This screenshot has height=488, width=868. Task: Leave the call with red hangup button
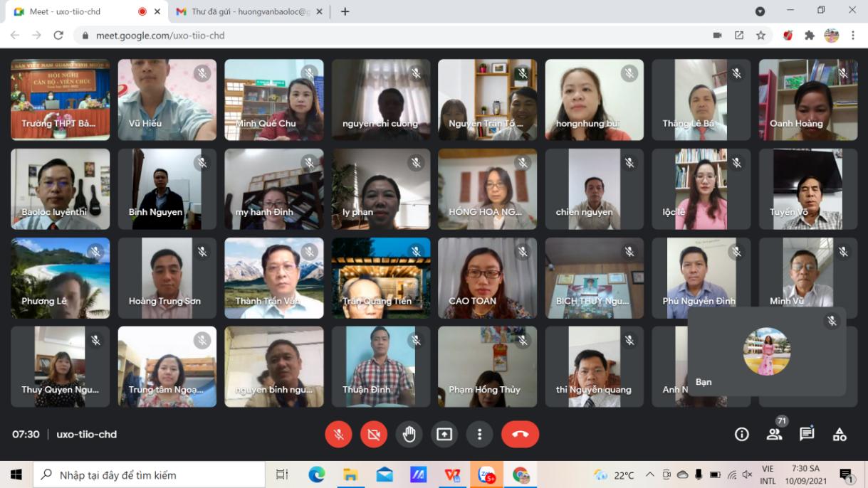pyautogui.click(x=520, y=434)
